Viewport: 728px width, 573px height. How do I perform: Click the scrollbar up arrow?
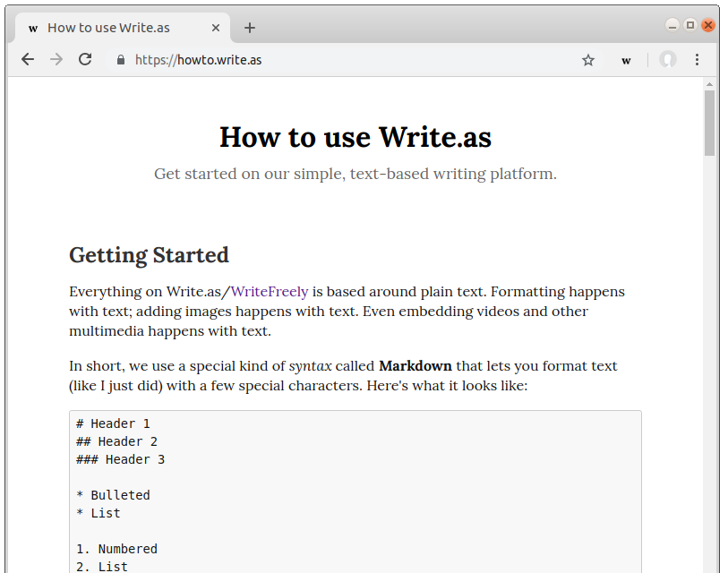pos(709,84)
